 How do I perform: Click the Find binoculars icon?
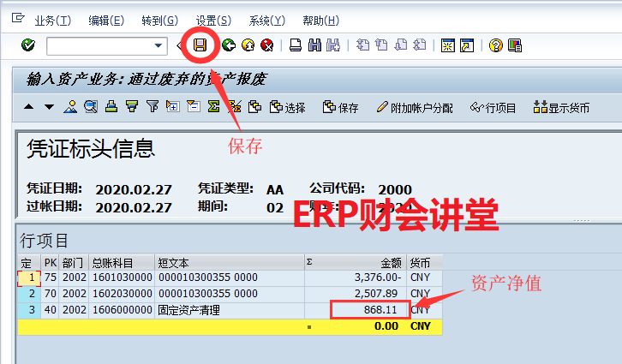point(314,45)
